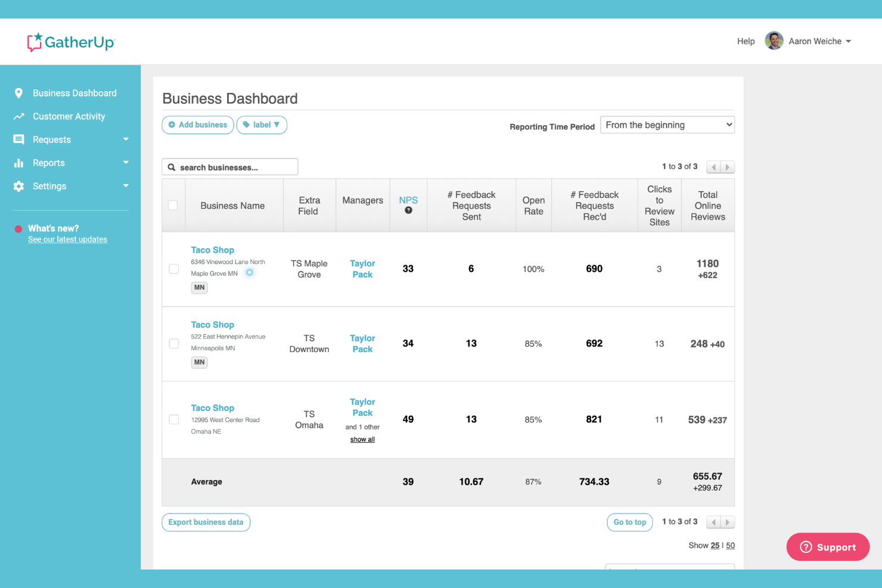Open Customer Activity in the sidebar
Image resolution: width=882 pixels, height=588 pixels.
pos(69,116)
